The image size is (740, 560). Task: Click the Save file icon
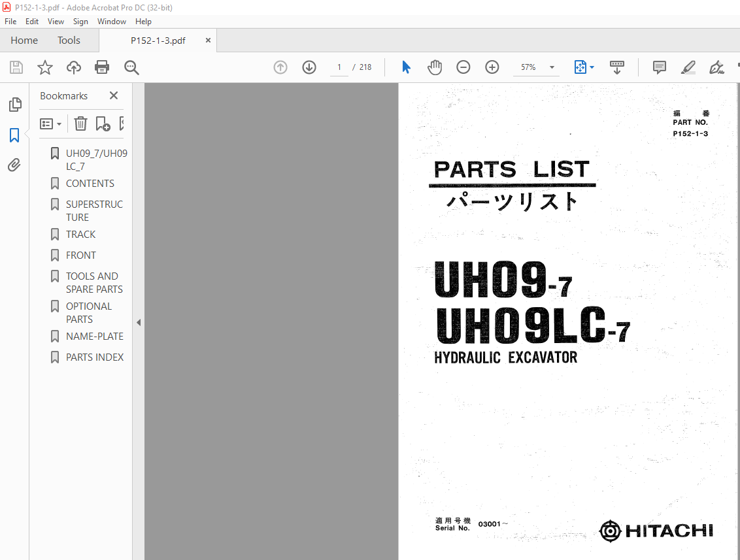[x=16, y=67]
